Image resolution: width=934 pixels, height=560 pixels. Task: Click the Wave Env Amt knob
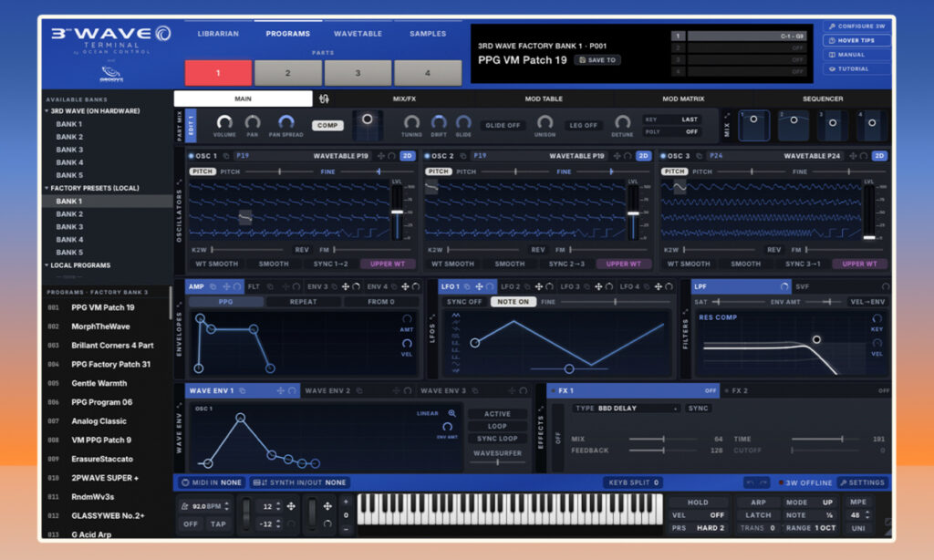coord(447,427)
